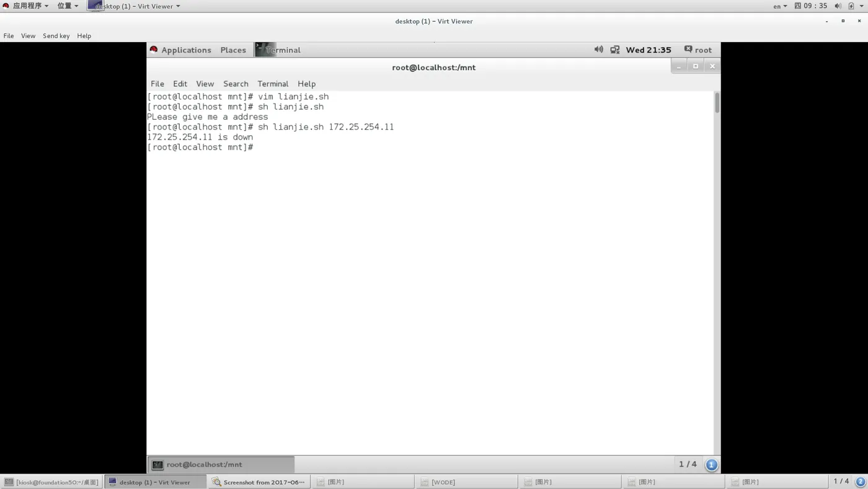Click the '172.25.254.11 is down' output line
The width and height of the screenshot is (868, 489).
(x=200, y=137)
